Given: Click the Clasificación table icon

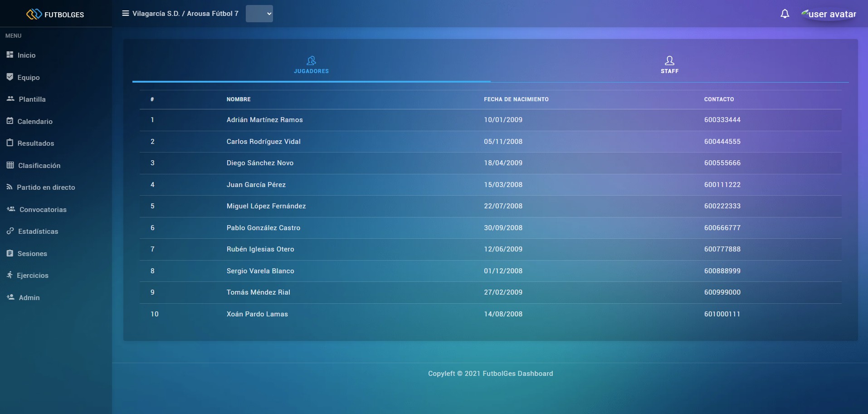Looking at the screenshot, I should point(10,165).
